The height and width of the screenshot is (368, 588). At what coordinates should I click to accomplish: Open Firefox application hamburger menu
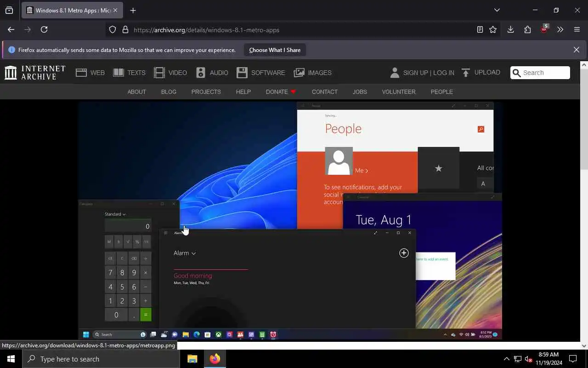point(577,29)
